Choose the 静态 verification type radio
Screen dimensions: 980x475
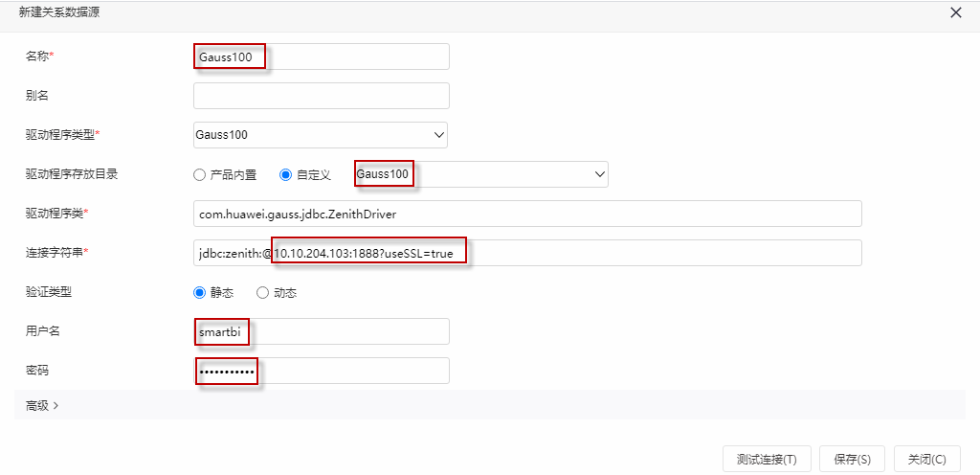pos(199,292)
